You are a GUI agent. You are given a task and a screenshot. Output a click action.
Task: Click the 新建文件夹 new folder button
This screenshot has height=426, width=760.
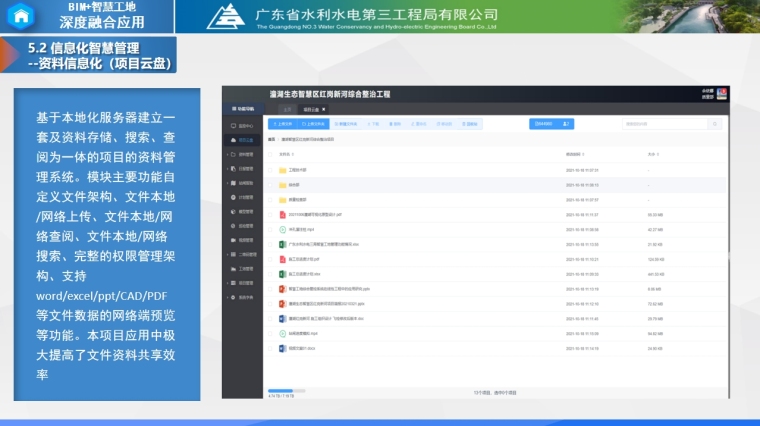(x=344, y=124)
